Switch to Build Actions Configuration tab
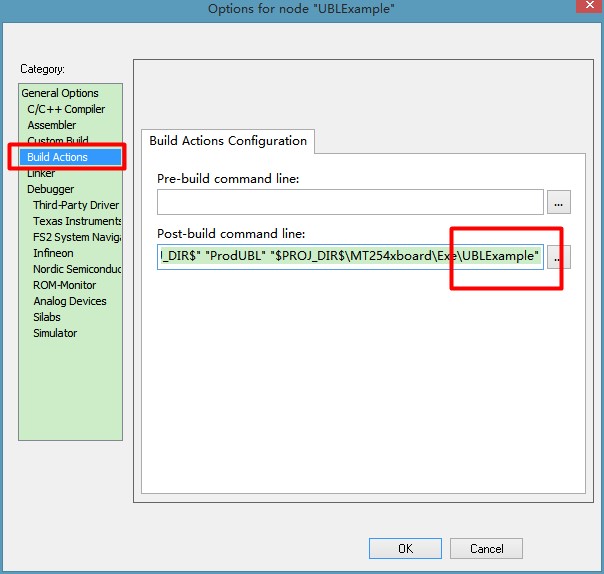Image resolution: width=604 pixels, height=574 pixels. click(228, 141)
